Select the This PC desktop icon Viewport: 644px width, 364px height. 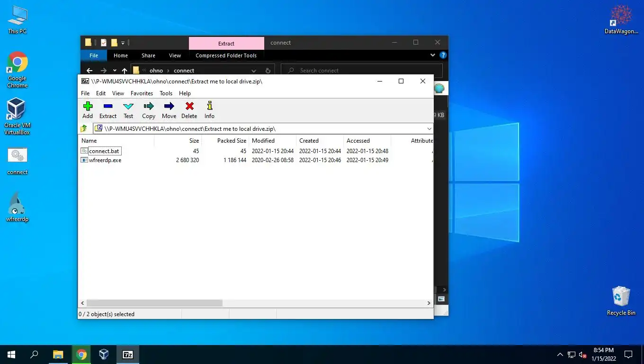pyautogui.click(x=18, y=20)
